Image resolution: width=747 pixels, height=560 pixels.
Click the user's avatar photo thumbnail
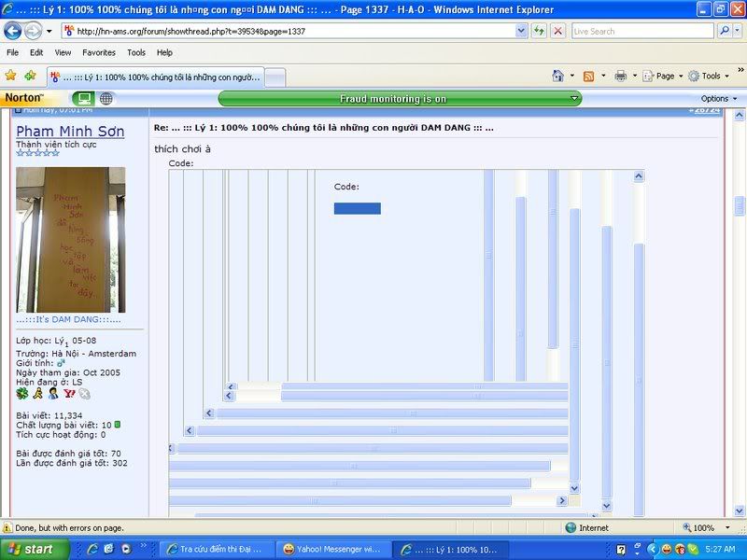pyautogui.click(x=70, y=240)
